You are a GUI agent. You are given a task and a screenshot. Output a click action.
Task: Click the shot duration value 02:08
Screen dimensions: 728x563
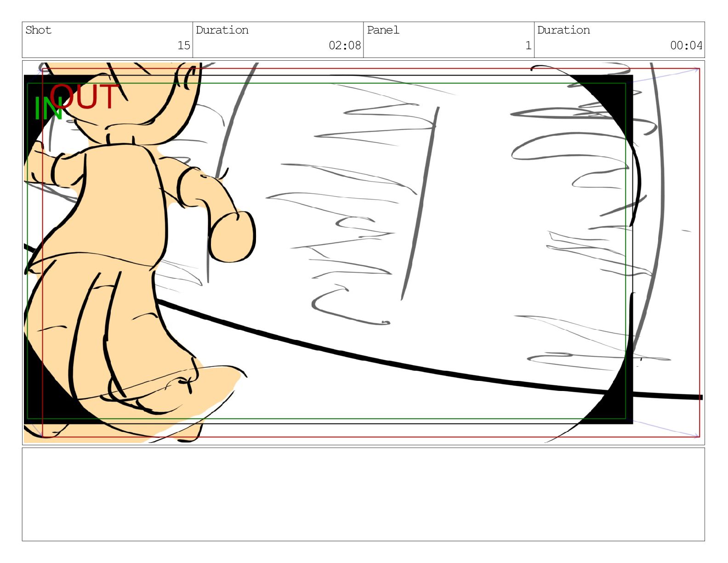pos(345,46)
